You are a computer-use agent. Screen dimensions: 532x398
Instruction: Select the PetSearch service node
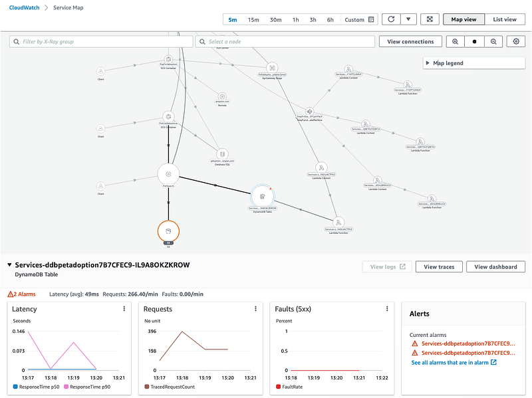point(168,174)
